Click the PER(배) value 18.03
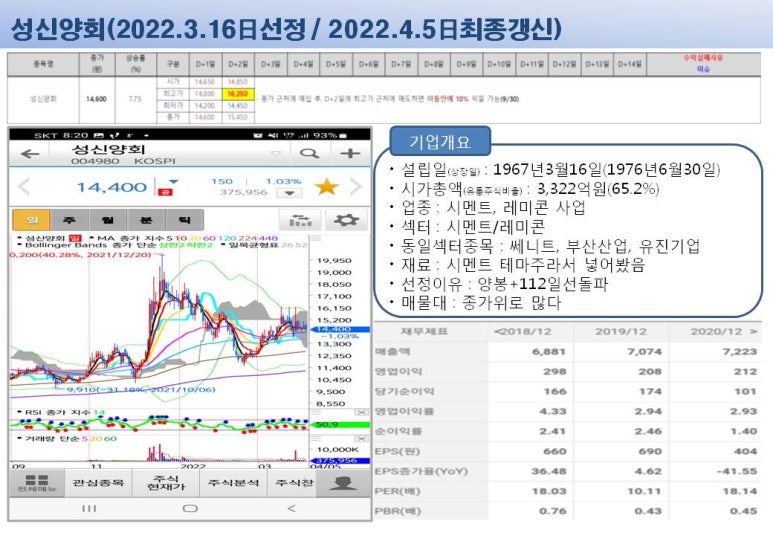Image resolution: width=773 pixels, height=535 pixels. pyautogui.click(x=549, y=491)
